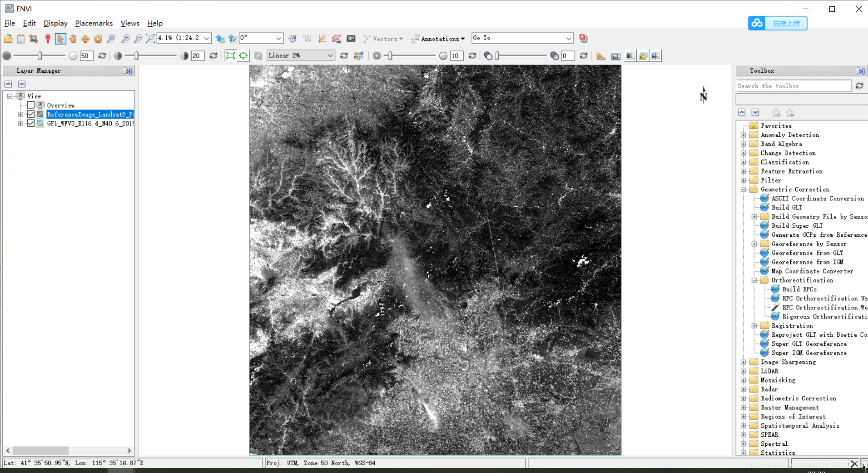This screenshot has width=868, height=473.
Task: Expand the Registration folder
Action: pyautogui.click(x=754, y=326)
